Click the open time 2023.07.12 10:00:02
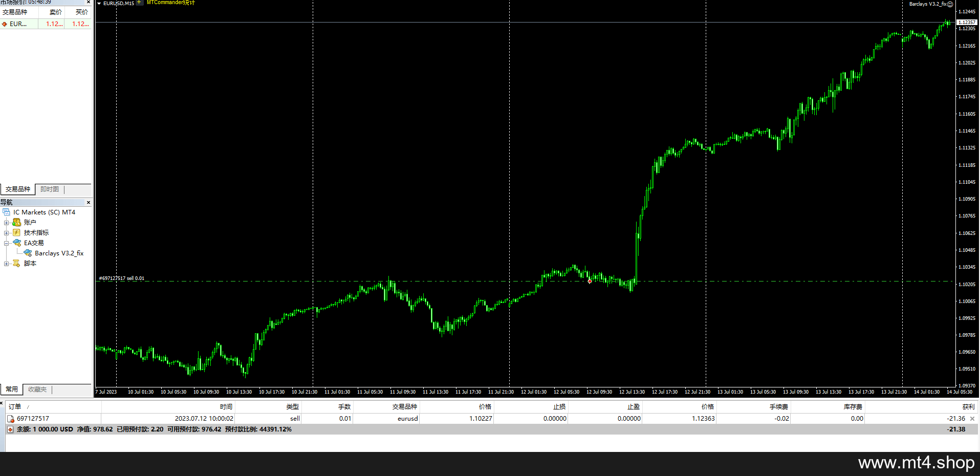The height and width of the screenshot is (476, 980). click(x=204, y=419)
